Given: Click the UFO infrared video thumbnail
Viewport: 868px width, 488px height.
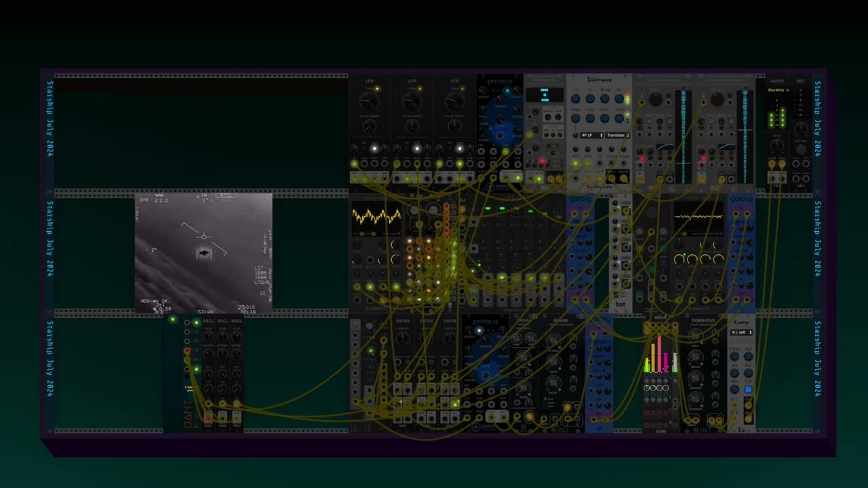Looking at the screenshot, I should point(203,253).
